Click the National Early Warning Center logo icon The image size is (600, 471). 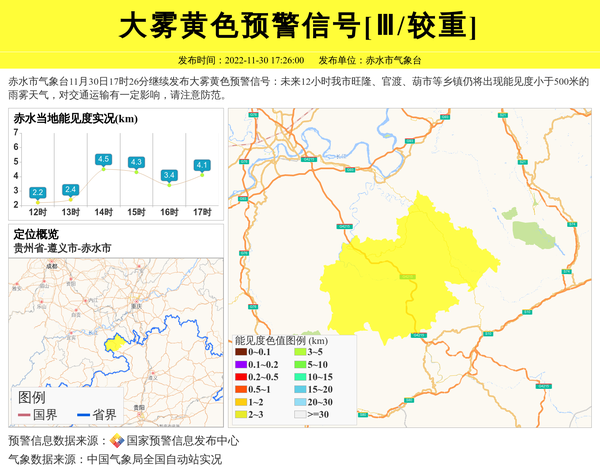tap(117, 441)
